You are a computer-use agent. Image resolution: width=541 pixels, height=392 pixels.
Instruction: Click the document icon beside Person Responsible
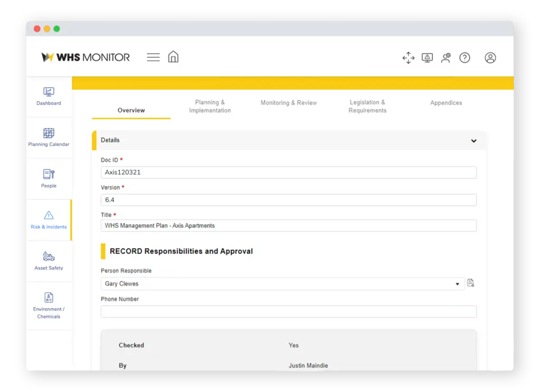[x=471, y=283]
